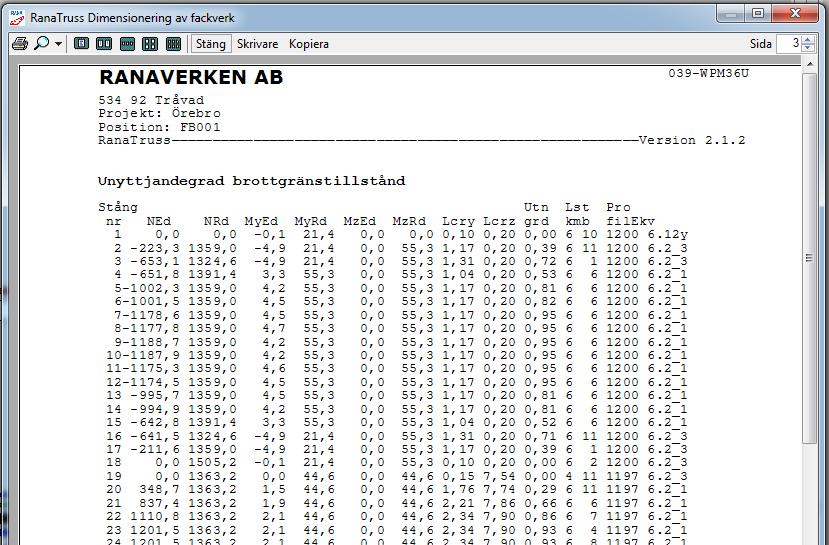This screenshot has height=545, width=829.
Task: Click the column header 'MzRd'
Action: point(409,221)
